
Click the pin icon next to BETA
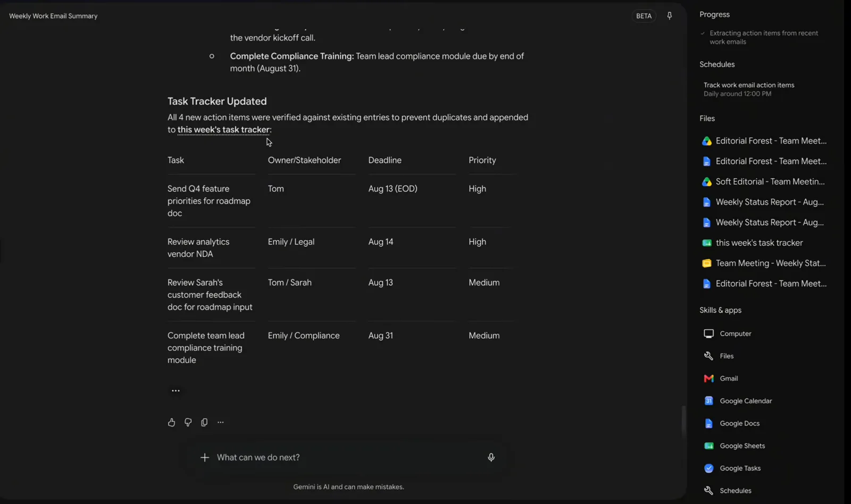click(x=670, y=16)
